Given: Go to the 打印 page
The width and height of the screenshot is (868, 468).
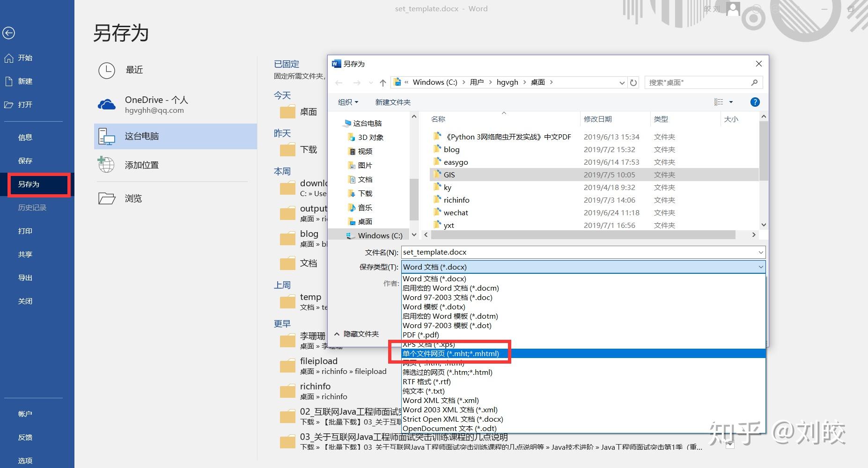Looking at the screenshot, I should pos(25,231).
